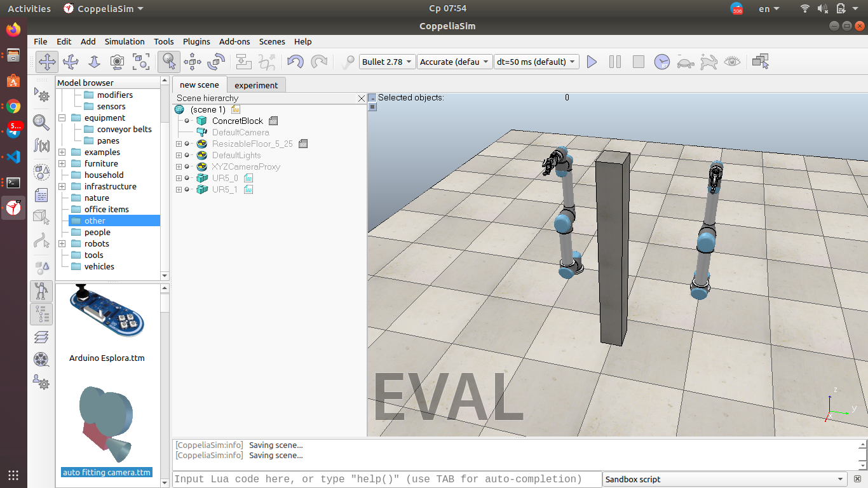
Task: Click the stop simulation button
Action: (639, 62)
